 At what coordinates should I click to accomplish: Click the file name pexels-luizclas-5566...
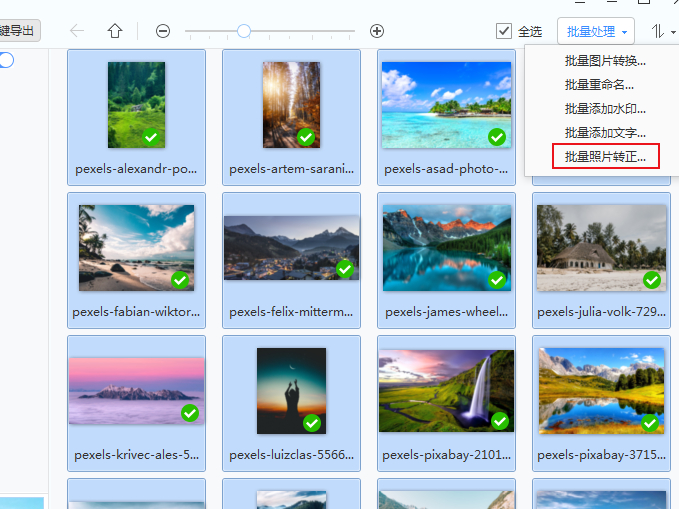pos(291,455)
